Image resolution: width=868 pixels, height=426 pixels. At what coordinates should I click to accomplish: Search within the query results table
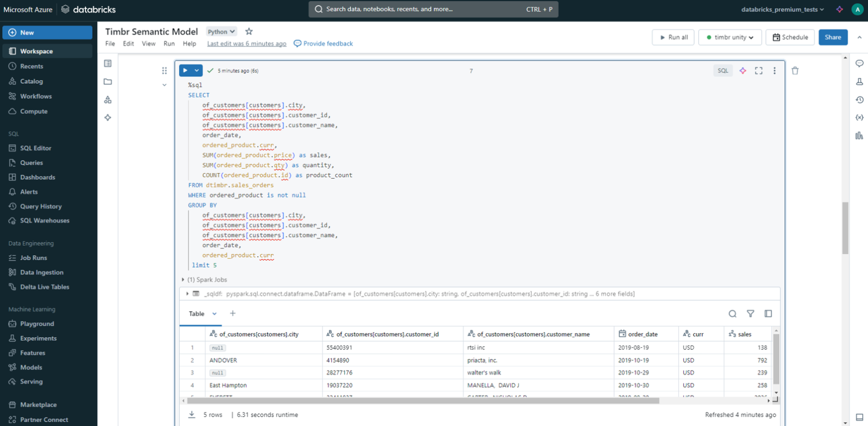tap(732, 313)
